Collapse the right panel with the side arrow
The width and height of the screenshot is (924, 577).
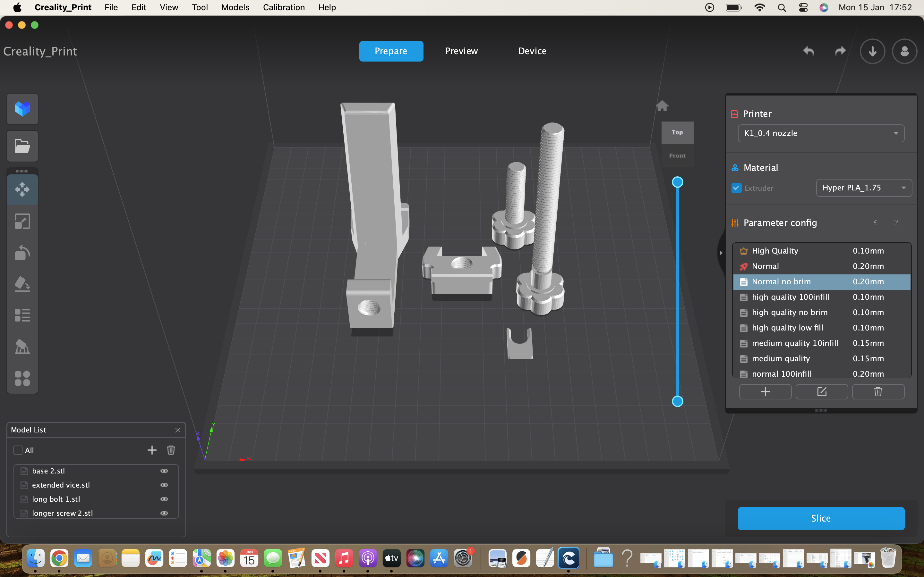coord(721,253)
